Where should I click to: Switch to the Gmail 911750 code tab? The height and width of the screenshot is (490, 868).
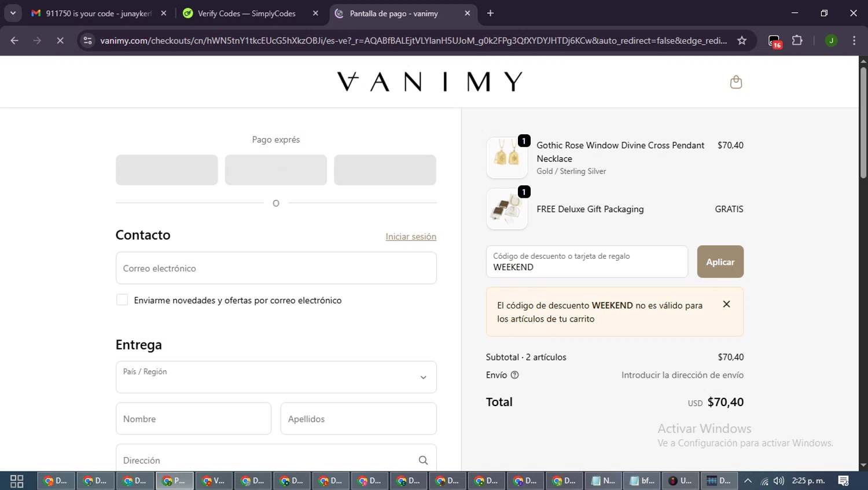[98, 13]
